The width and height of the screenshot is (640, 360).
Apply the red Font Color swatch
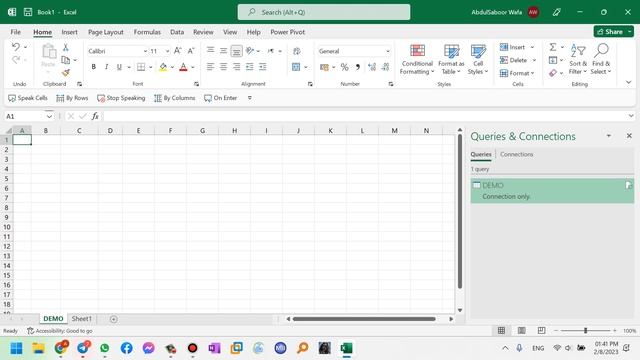[183, 67]
